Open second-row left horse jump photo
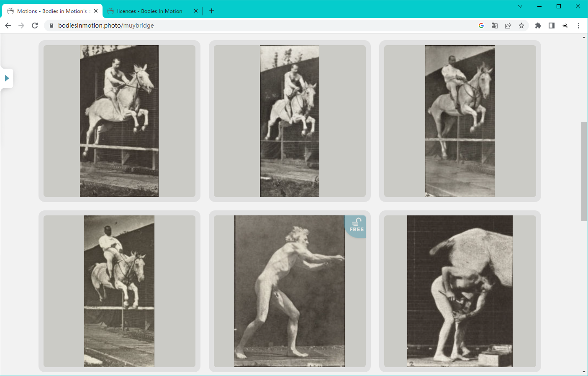 [119, 291]
